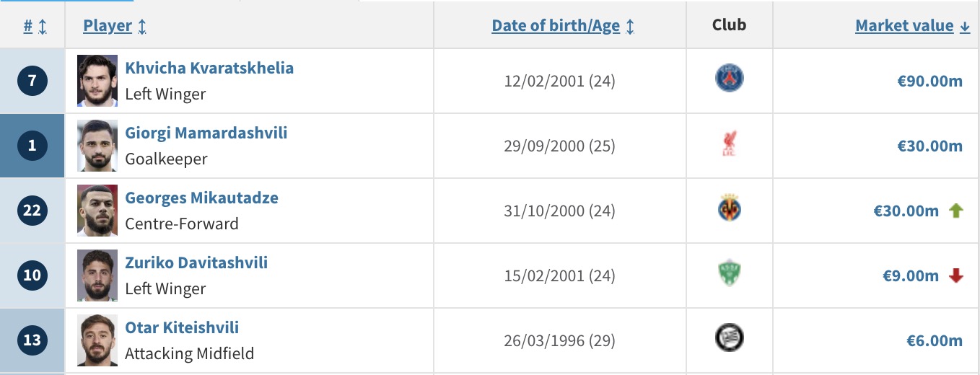Click Kvaratskhelia's €90.00m market value
Screen dimensions: 980x375
click(x=929, y=81)
